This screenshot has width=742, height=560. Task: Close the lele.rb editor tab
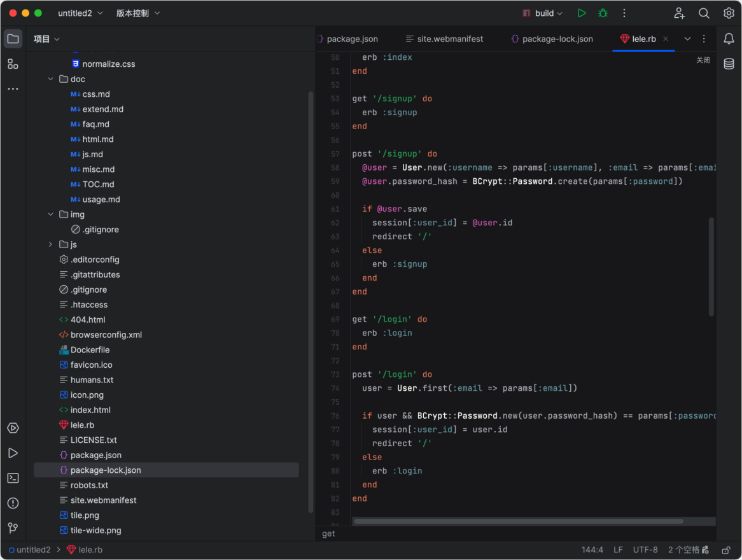tap(666, 39)
